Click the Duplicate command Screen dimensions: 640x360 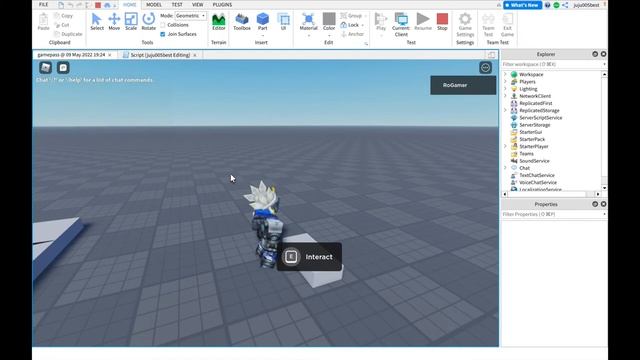[68, 34]
